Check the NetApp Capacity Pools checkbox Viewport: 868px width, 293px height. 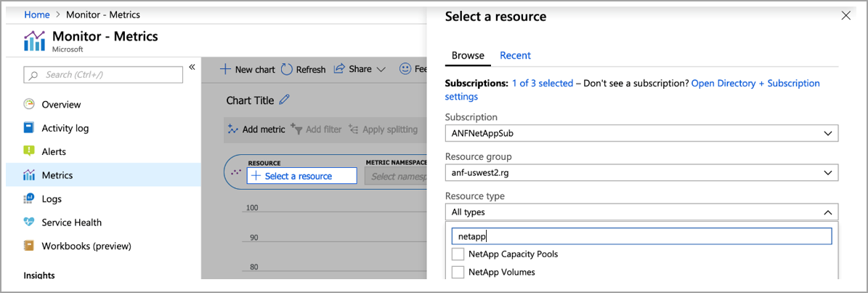(458, 254)
